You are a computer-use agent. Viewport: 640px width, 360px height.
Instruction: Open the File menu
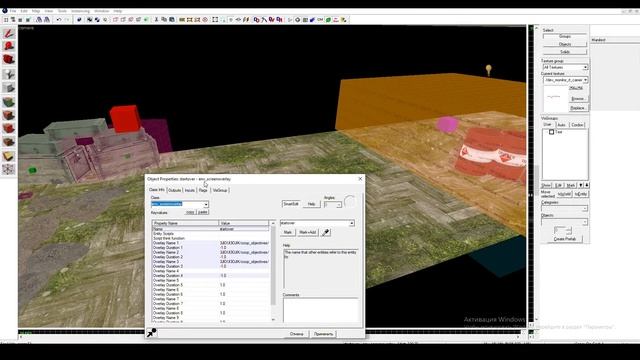[13, 11]
